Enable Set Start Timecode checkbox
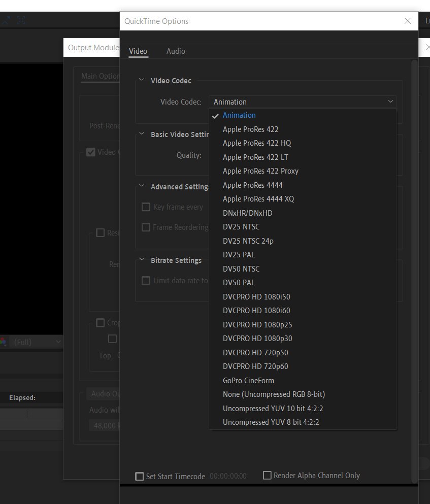The height and width of the screenshot is (504, 430). (140, 477)
